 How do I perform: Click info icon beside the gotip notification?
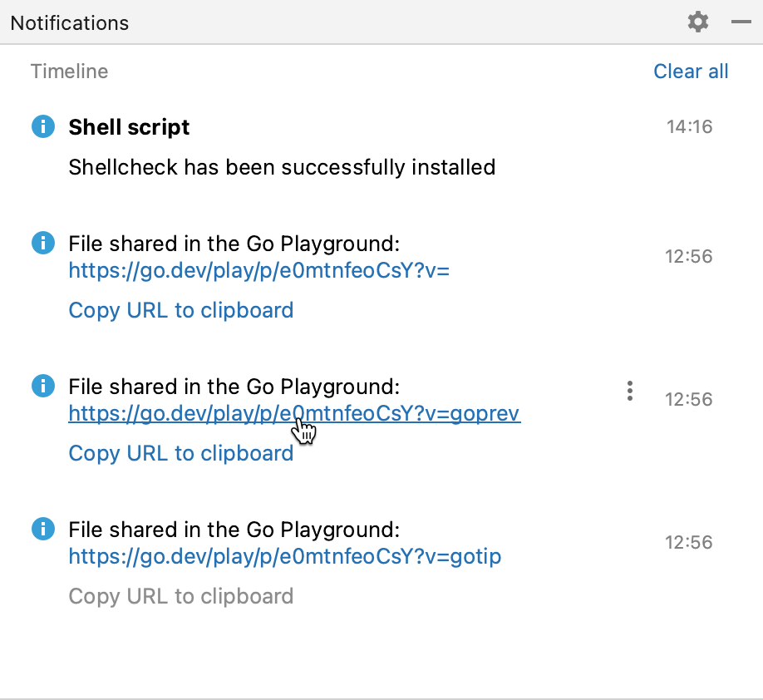pyautogui.click(x=42, y=530)
